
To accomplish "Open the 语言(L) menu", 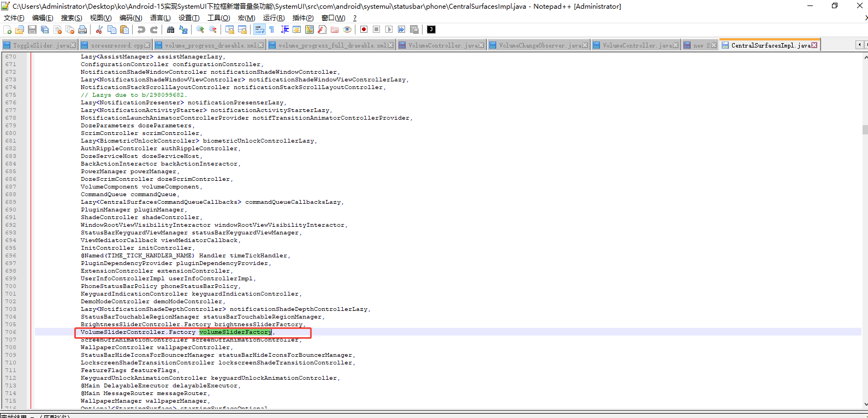I will pyautogui.click(x=160, y=18).
